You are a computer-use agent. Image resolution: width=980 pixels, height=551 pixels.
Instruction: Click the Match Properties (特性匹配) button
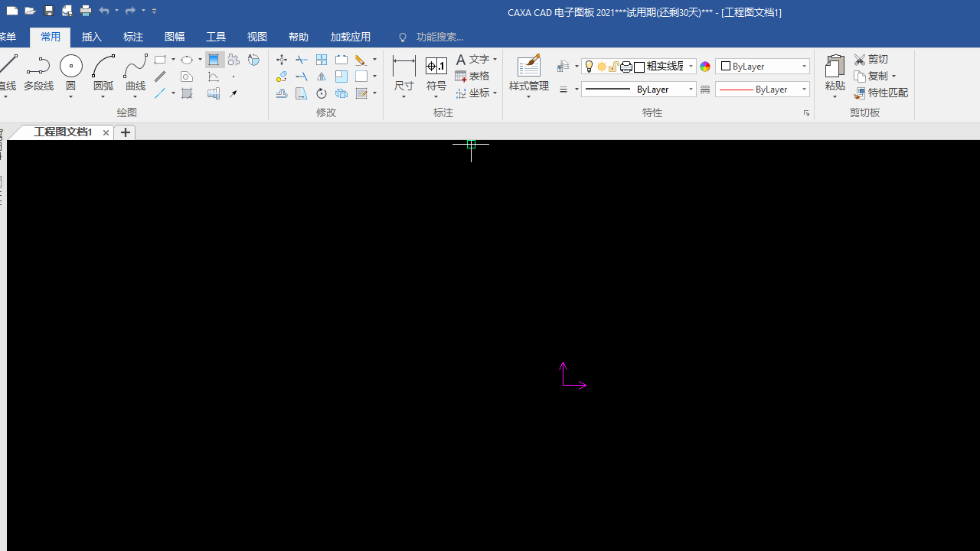(881, 93)
